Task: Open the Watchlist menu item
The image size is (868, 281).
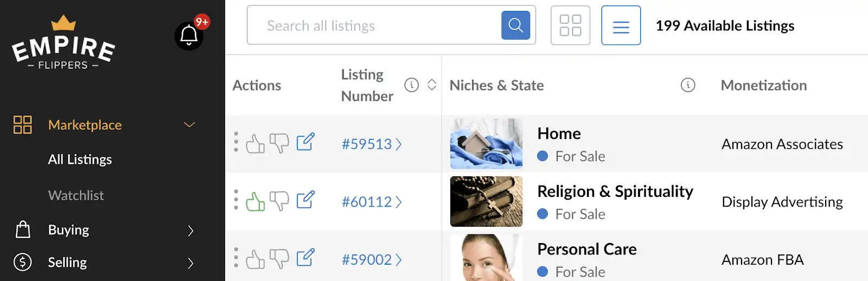Action: coord(76,195)
